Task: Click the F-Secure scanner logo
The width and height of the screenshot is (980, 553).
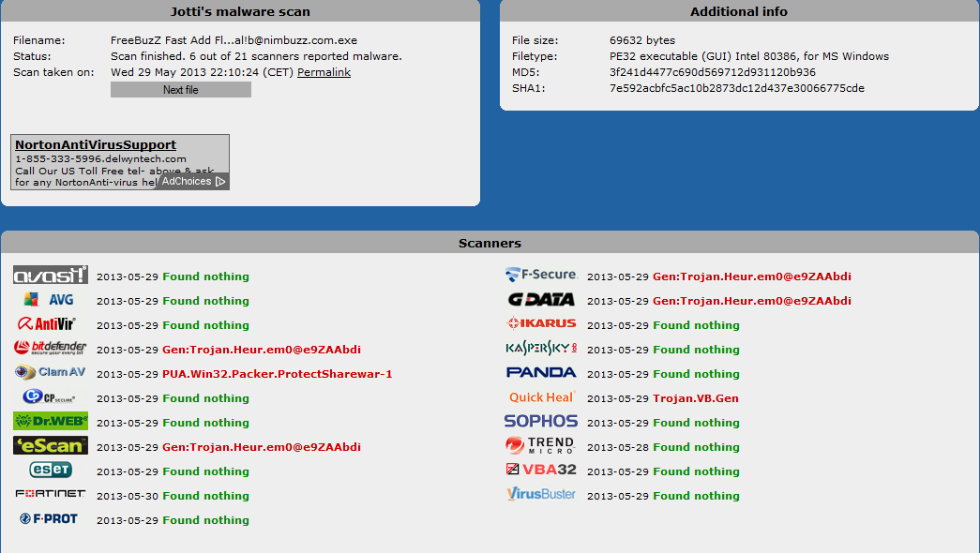Action: tap(541, 275)
